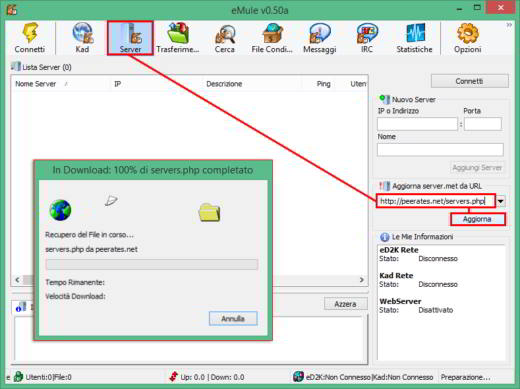Screen dimensions: 520x389
Task: Click the globe icon in download dialog
Action: coord(60,210)
